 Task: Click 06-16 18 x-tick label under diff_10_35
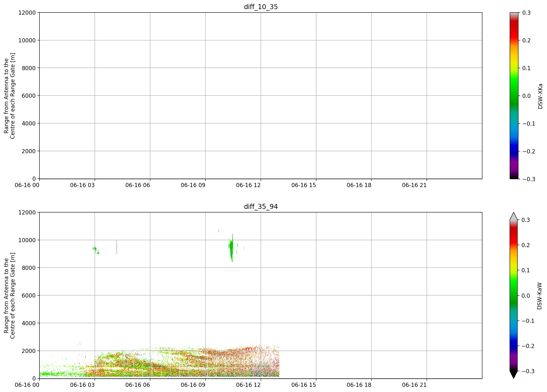(x=359, y=185)
